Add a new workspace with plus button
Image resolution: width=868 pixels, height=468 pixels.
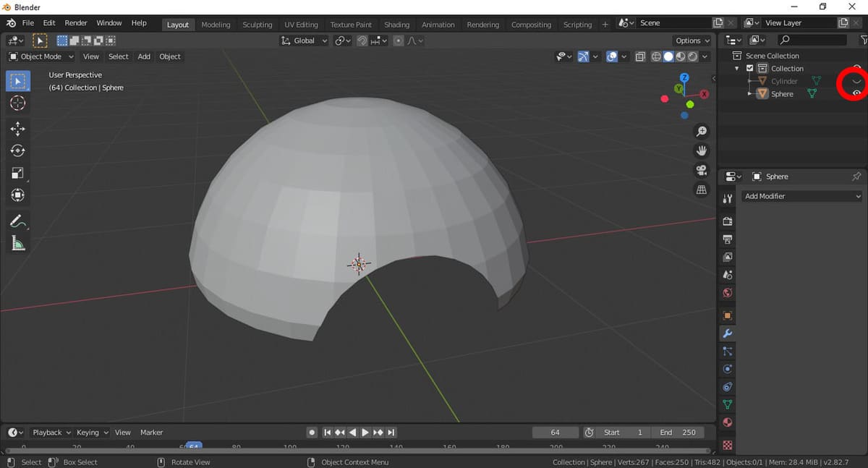pyautogui.click(x=605, y=25)
